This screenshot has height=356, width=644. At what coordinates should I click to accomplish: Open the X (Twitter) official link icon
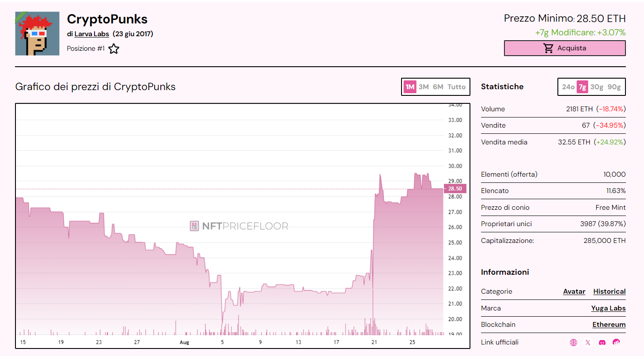pyautogui.click(x=588, y=342)
